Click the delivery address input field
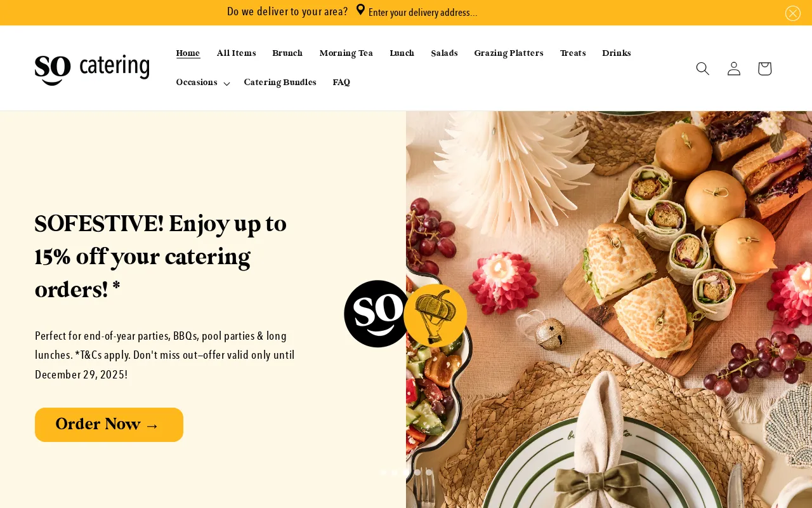 (423, 13)
